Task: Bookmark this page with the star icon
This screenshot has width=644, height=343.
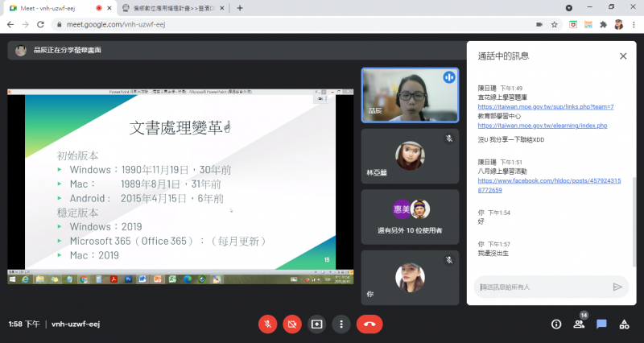Action: (x=555, y=24)
